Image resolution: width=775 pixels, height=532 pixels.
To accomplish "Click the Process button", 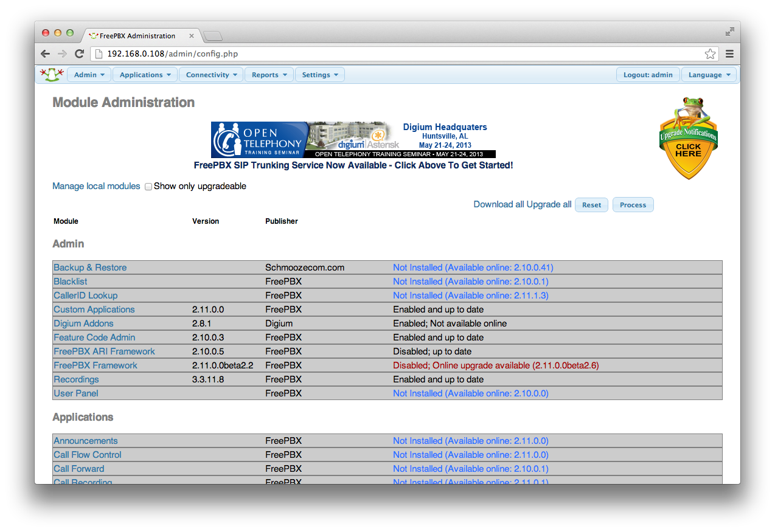I will (x=633, y=205).
